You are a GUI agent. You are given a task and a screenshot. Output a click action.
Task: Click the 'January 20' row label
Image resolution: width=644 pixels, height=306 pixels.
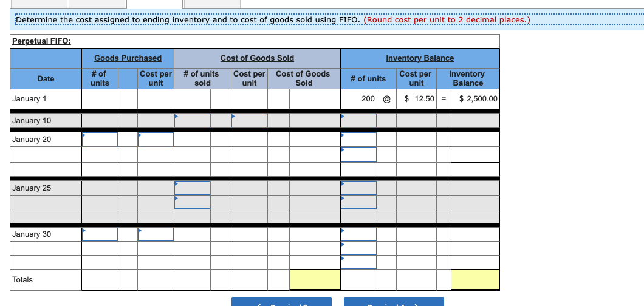point(32,140)
